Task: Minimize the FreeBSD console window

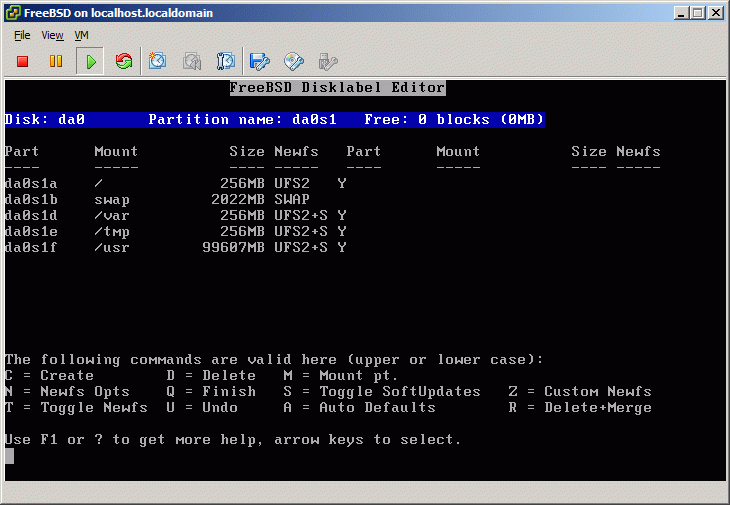Action: pos(682,13)
